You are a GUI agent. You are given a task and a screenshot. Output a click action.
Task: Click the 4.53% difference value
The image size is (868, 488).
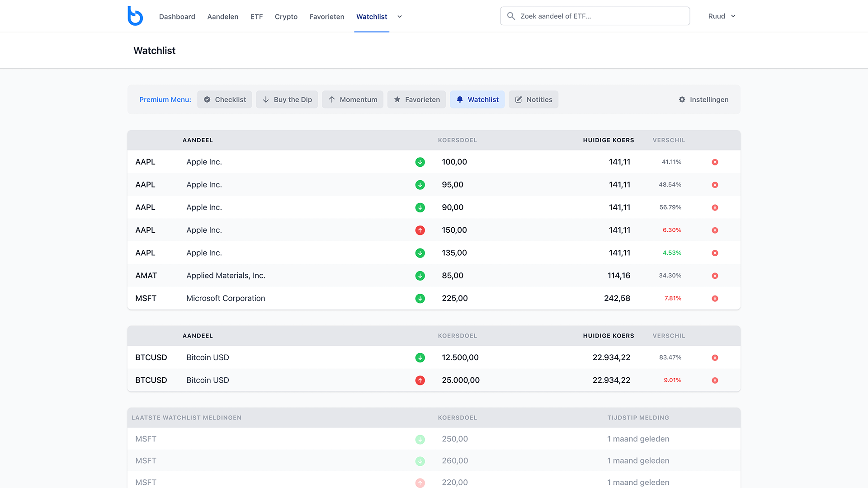672,253
